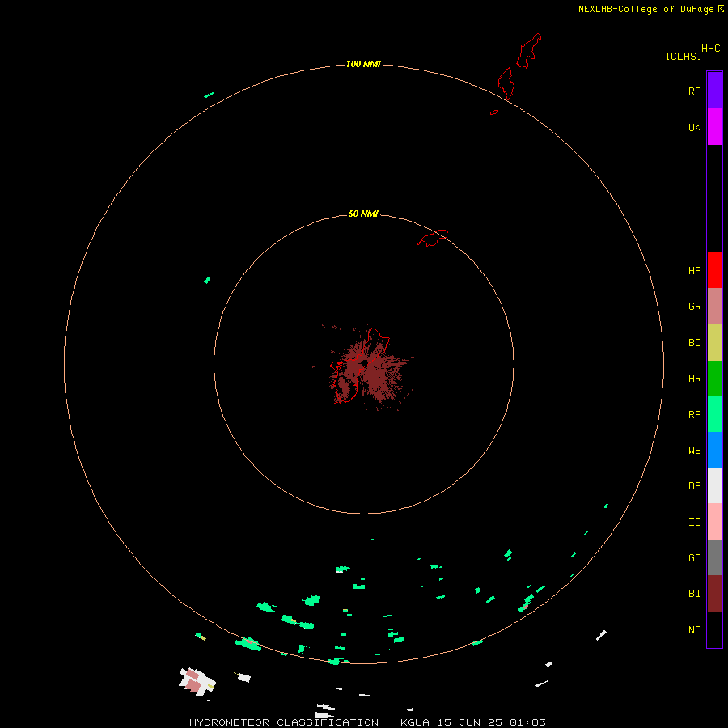The width and height of the screenshot is (728, 728).
Task: Click the GC gray legend swatch
Action: tap(714, 557)
